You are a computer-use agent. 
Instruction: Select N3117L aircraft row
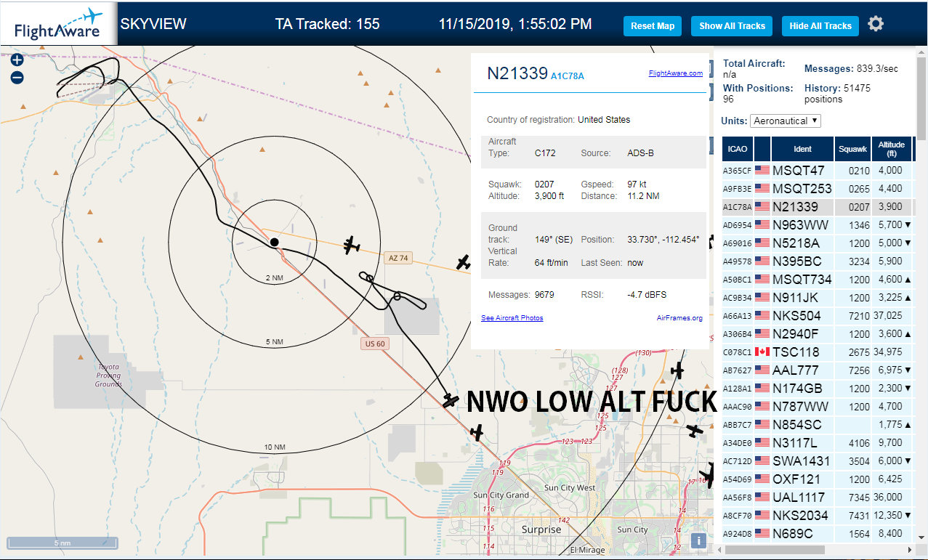pos(819,443)
